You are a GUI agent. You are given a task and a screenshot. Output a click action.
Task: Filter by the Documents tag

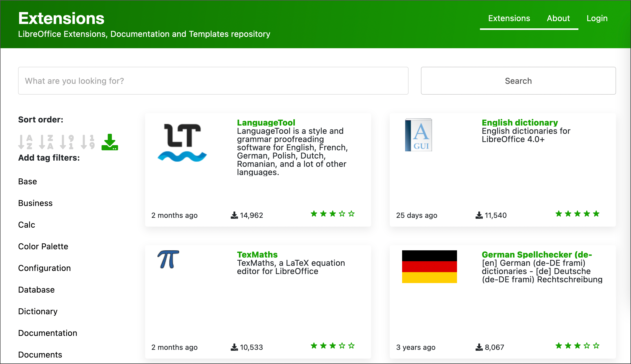click(40, 355)
